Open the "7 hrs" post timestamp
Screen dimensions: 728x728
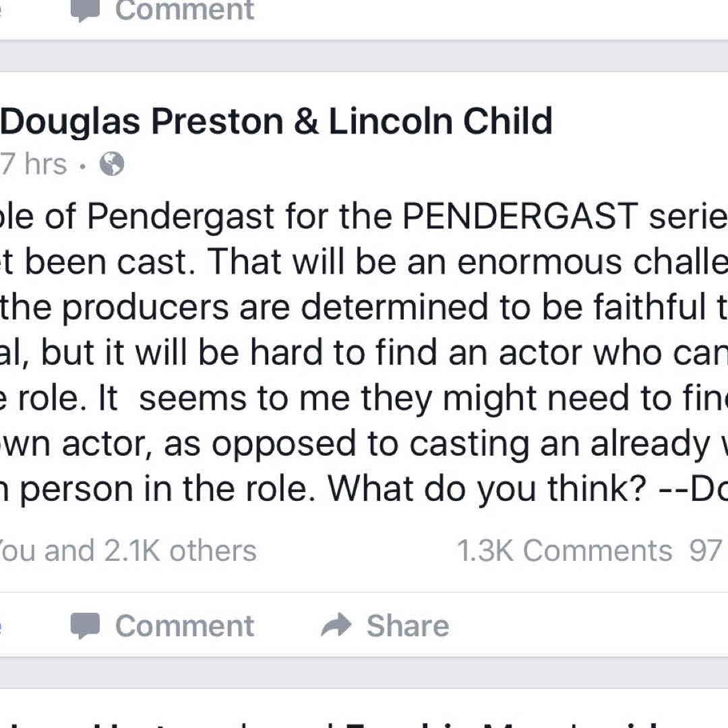point(34,164)
